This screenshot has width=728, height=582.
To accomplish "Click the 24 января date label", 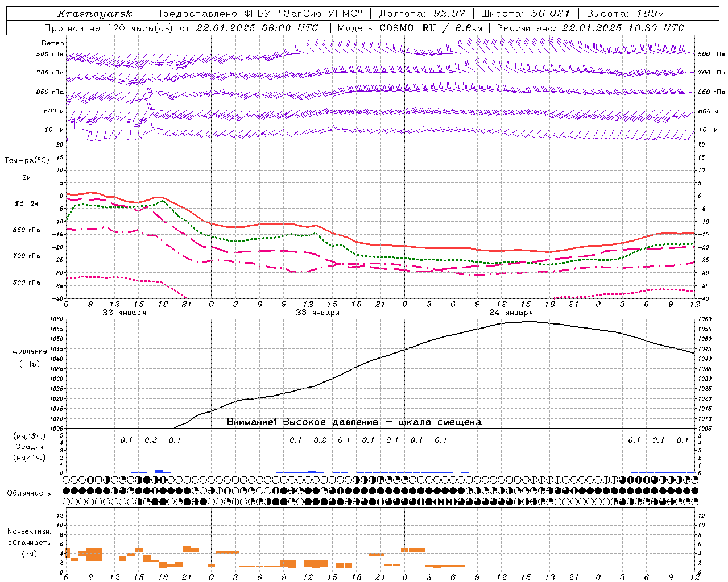I will [511, 313].
